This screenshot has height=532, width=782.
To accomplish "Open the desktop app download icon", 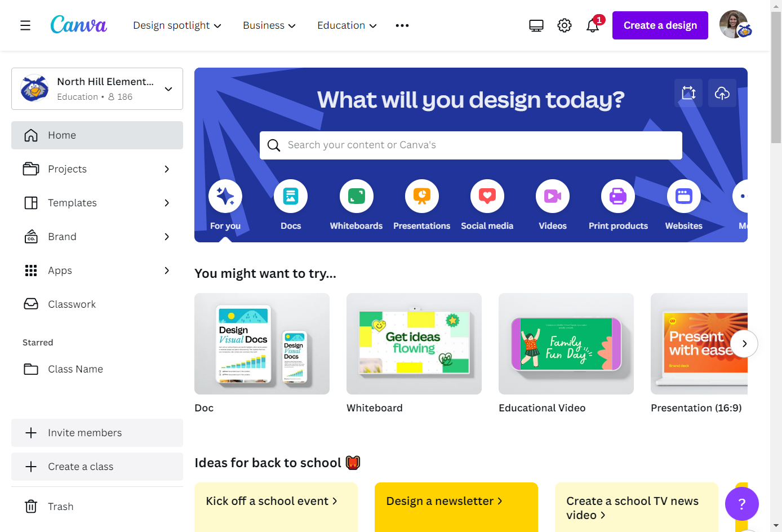I will coord(536,25).
